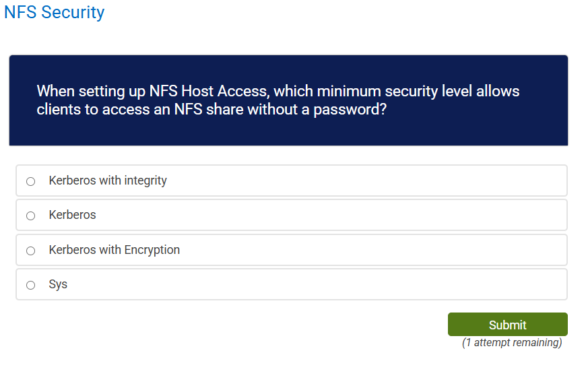Screen dimensions: 586x392
Task: Choose Sys as the minimum security level
Action: (30, 284)
